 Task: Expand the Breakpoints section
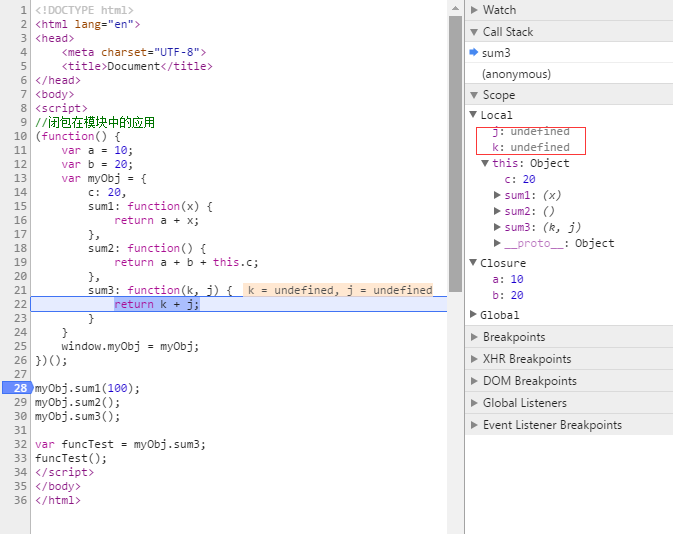(474, 337)
